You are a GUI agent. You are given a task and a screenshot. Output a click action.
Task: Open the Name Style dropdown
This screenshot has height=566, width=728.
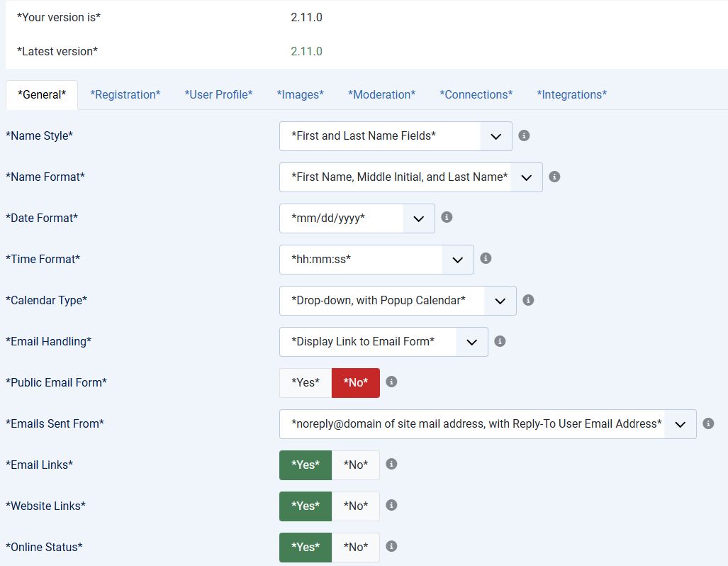pyautogui.click(x=396, y=136)
